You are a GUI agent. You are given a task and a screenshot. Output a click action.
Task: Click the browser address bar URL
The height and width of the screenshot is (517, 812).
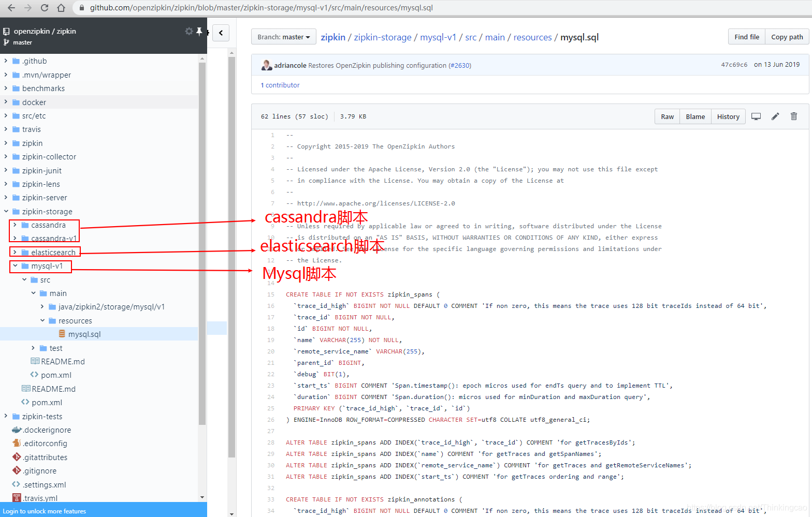point(262,8)
